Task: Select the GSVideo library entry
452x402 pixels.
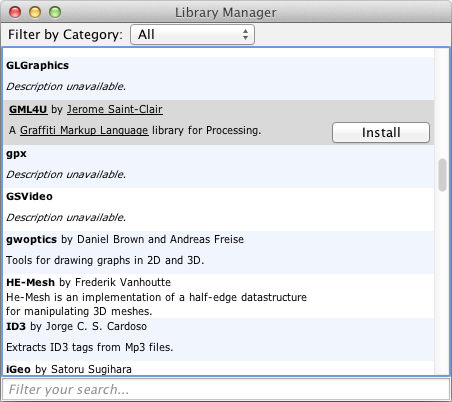Action: (x=219, y=209)
